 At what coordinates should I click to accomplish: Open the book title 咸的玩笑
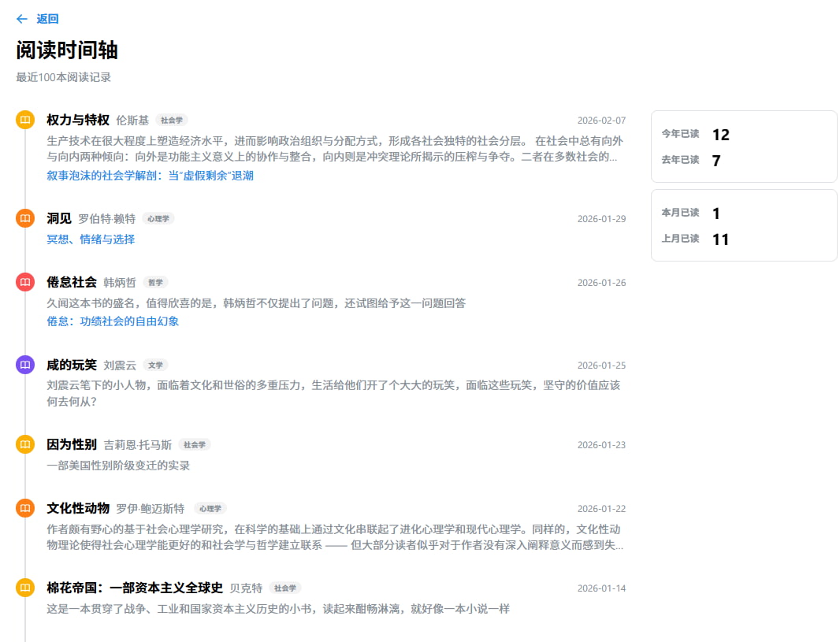(x=72, y=365)
